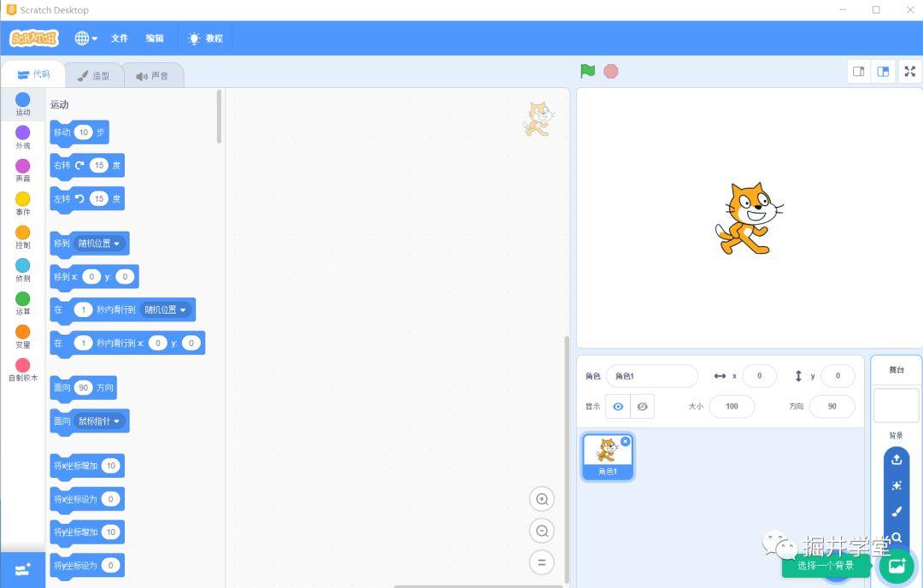The image size is (923, 588).
Task: Open dropdown in 面向 鼠标指针 block
Action: (99, 421)
